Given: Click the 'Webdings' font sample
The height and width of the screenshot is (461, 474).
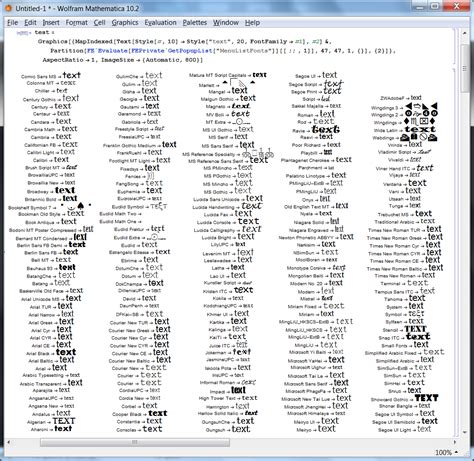Looking at the screenshot, I should click(405, 137).
